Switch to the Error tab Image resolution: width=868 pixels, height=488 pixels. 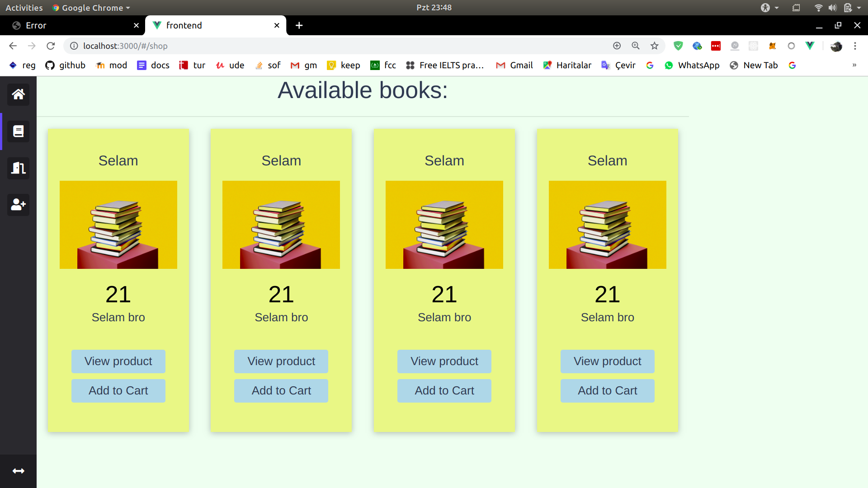72,26
